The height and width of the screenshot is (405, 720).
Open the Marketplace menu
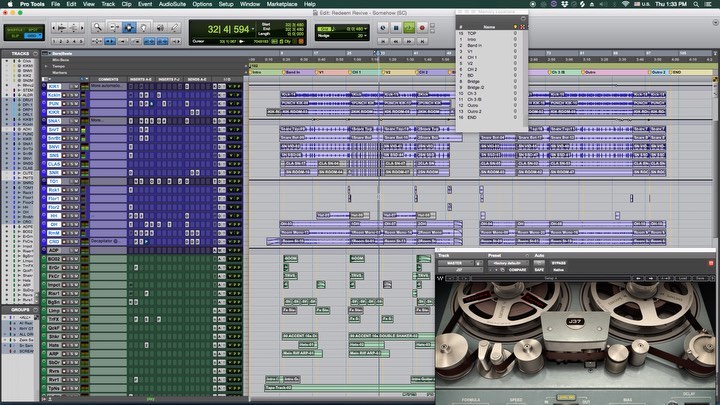(x=280, y=4)
